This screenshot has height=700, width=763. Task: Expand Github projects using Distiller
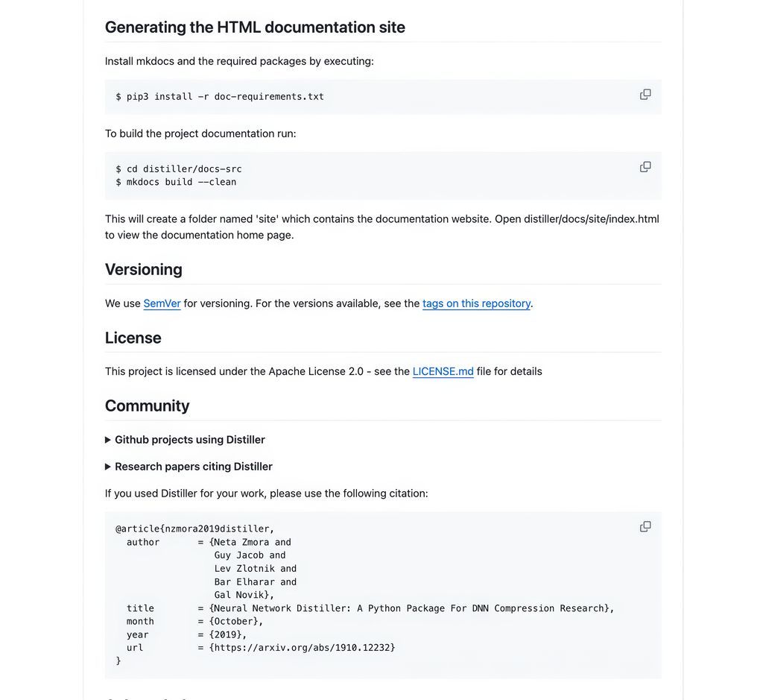click(189, 440)
